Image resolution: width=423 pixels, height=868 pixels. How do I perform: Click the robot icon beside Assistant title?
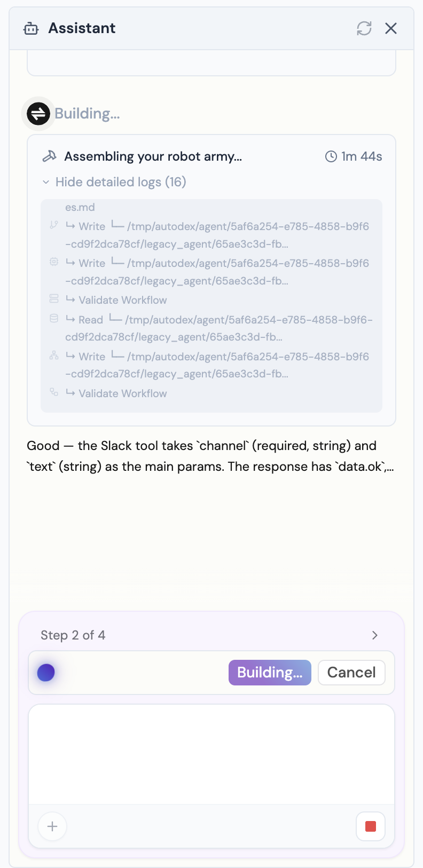pyautogui.click(x=30, y=28)
